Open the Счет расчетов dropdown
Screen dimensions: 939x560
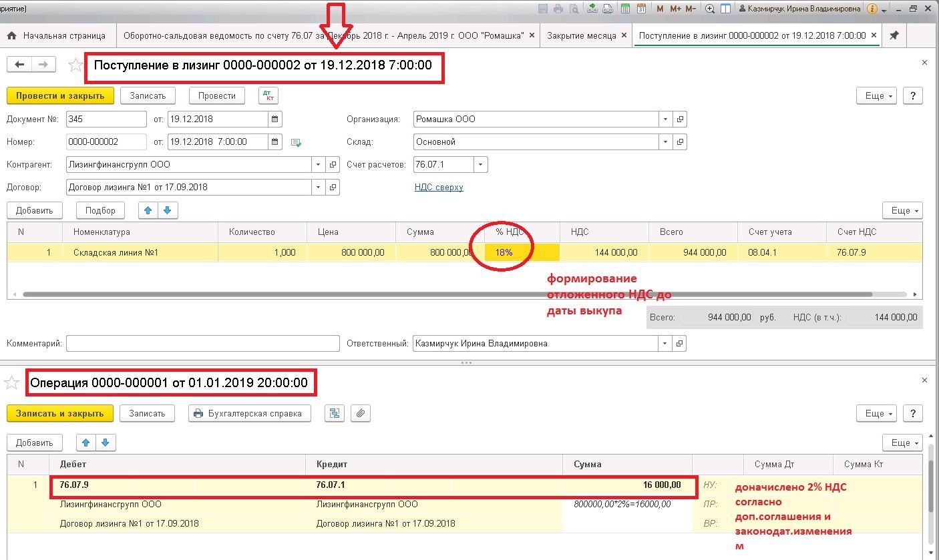tap(481, 164)
